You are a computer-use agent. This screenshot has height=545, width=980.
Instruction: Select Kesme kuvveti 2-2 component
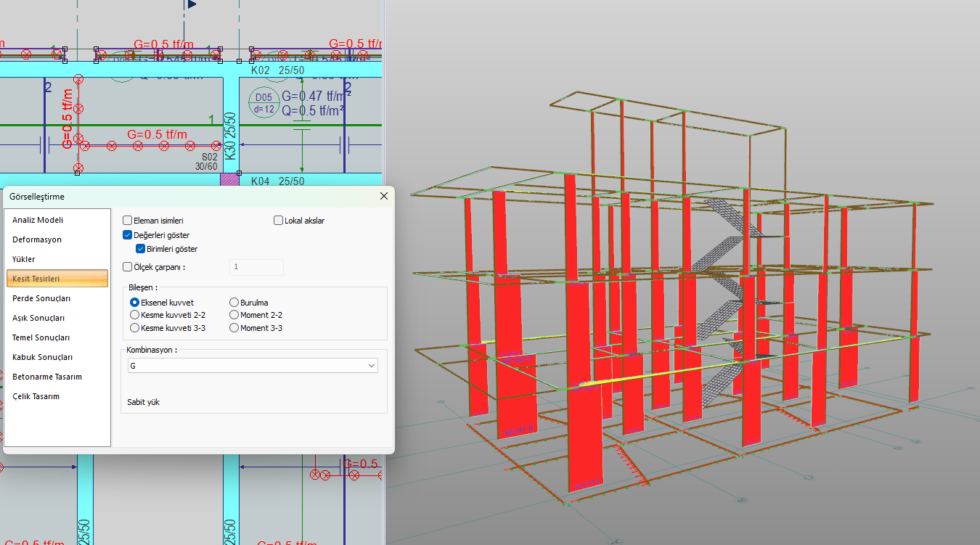(x=134, y=315)
